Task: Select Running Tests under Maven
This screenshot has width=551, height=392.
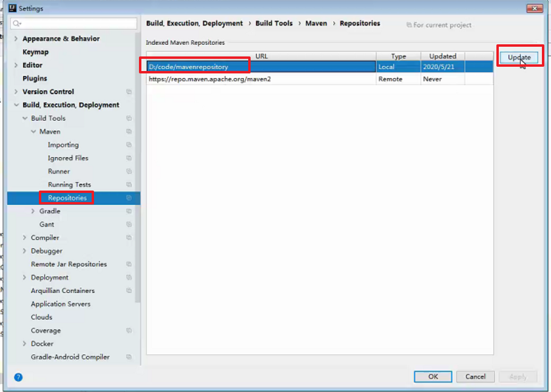Action: tap(69, 184)
